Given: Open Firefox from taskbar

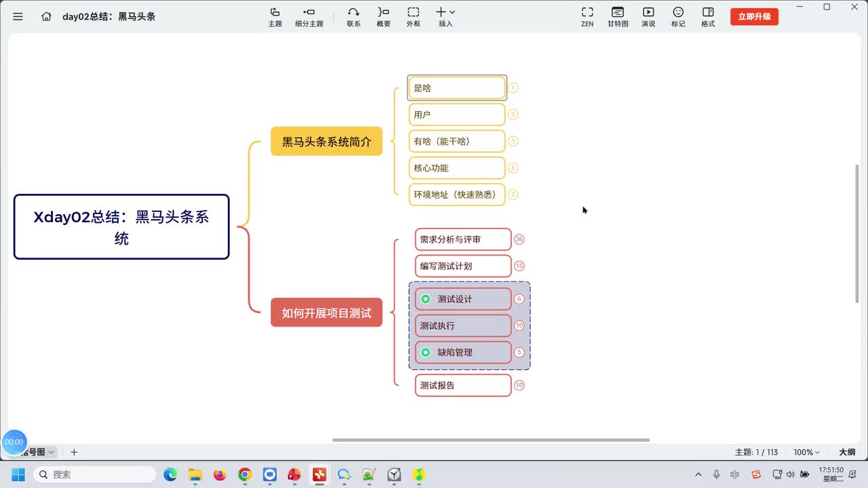Looking at the screenshot, I should point(220,474).
